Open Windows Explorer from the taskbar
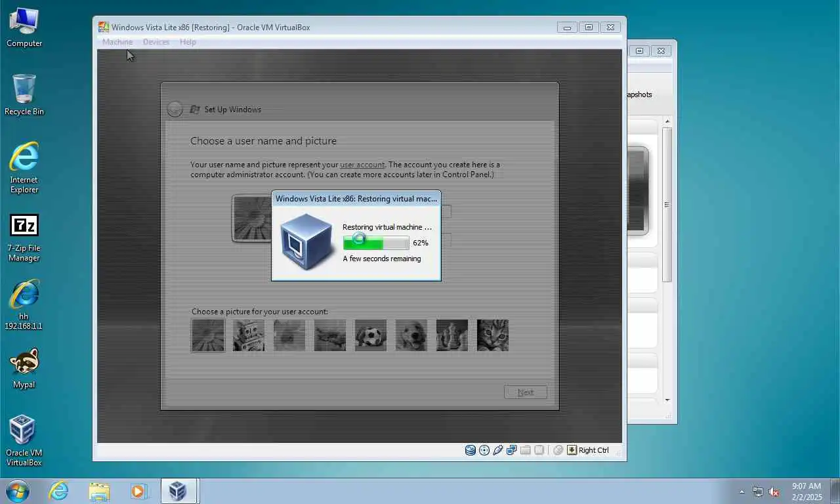Image resolution: width=840 pixels, height=504 pixels. pos(99,491)
